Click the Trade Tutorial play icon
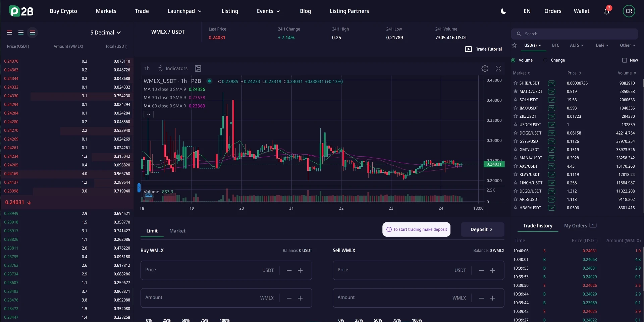This screenshot has height=322, width=644. (468, 49)
